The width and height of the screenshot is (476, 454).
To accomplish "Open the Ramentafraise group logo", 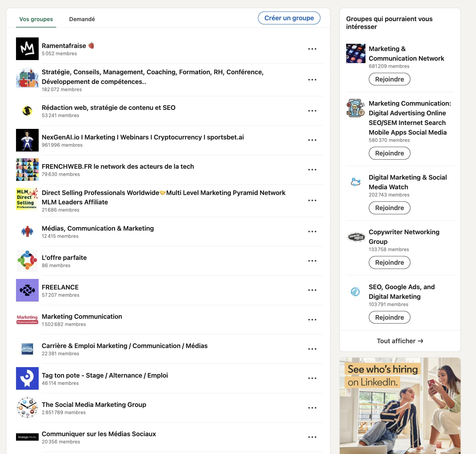I will [x=27, y=49].
